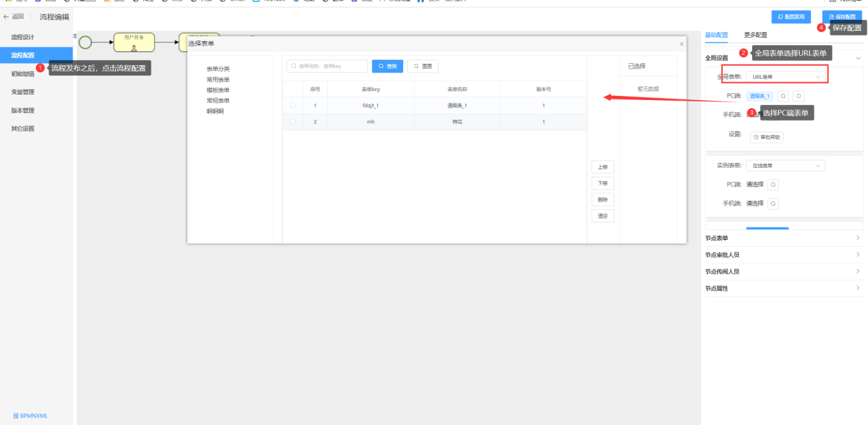Focus the 表单名称、表单key search field
The width and height of the screenshot is (868, 425).
coord(327,66)
